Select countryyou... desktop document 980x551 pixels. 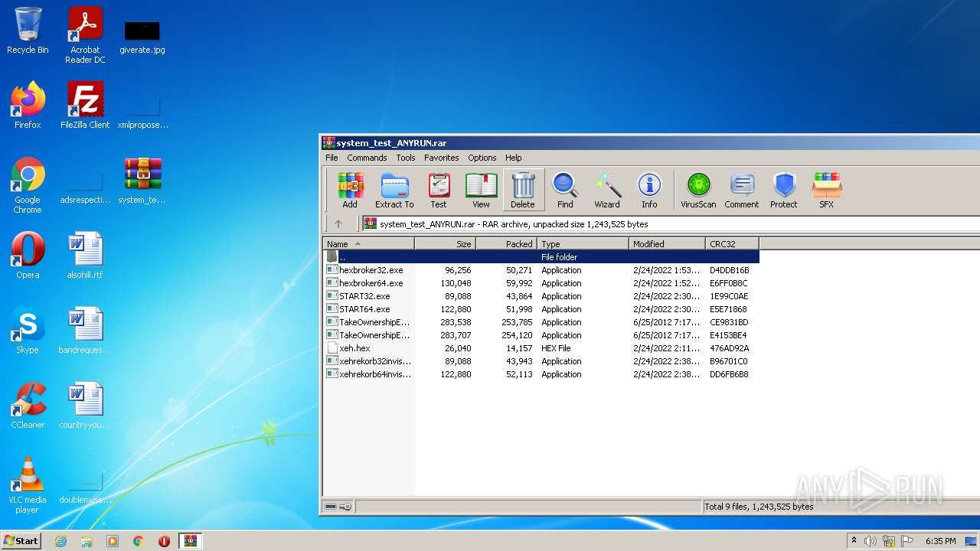[85, 406]
